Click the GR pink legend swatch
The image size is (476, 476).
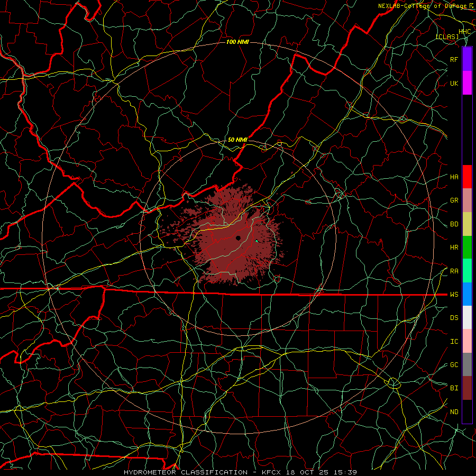(x=467, y=200)
